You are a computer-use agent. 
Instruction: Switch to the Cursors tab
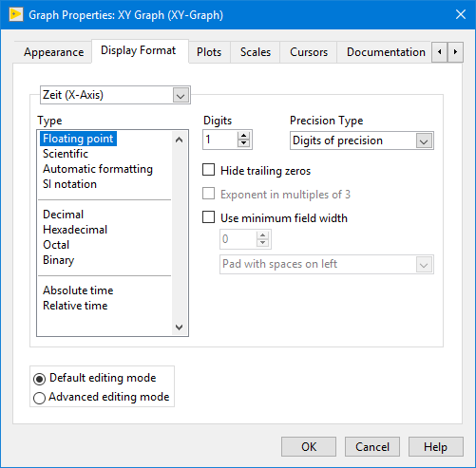click(309, 52)
